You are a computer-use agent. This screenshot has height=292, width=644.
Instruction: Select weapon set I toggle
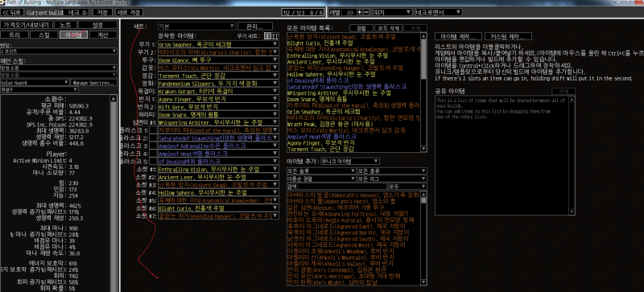[x=267, y=36]
